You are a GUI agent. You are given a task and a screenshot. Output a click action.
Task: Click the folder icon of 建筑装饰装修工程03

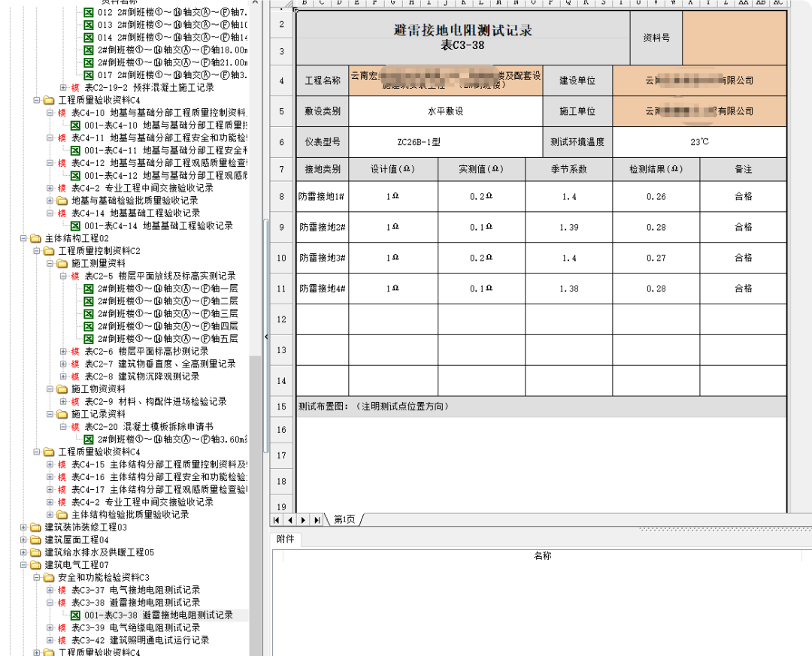coord(36,527)
